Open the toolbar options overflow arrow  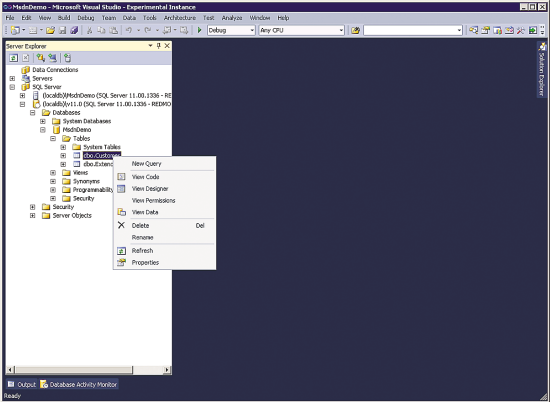543,31
